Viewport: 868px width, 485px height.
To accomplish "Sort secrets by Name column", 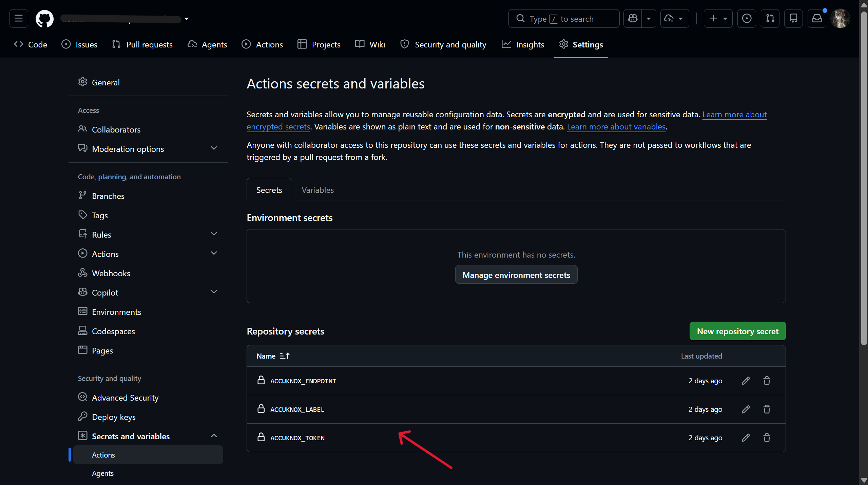I will [273, 356].
